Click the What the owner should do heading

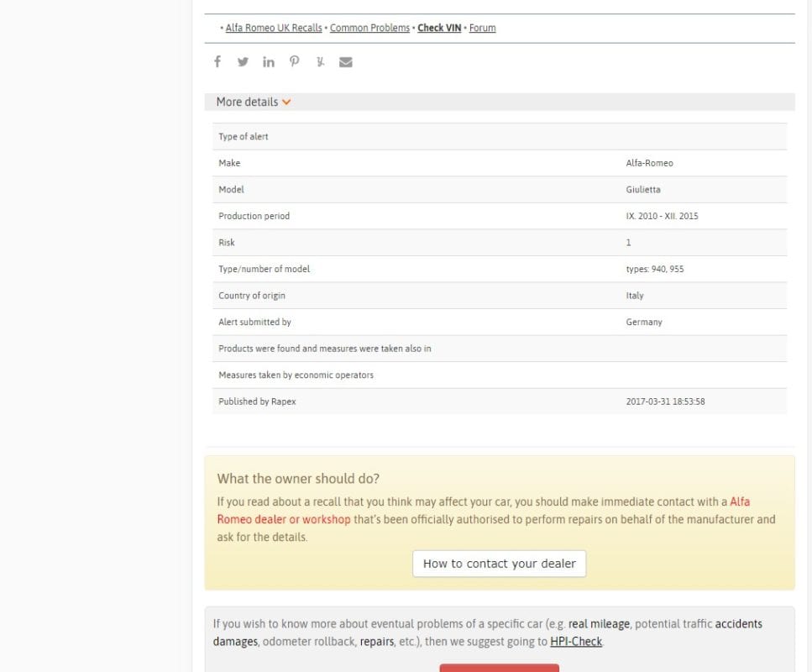pos(298,479)
